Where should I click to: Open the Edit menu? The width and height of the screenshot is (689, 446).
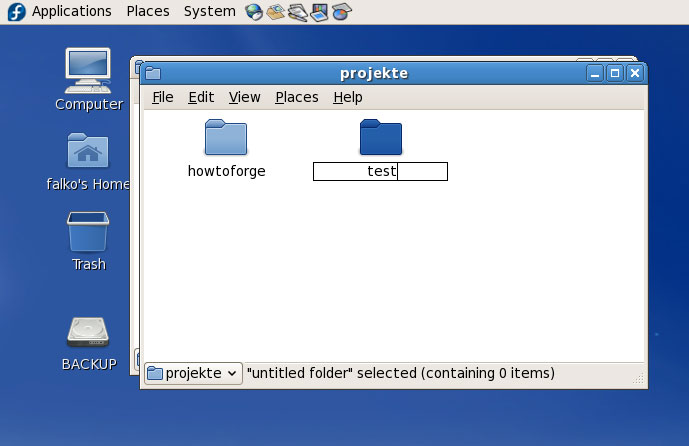click(x=201, y=97)
